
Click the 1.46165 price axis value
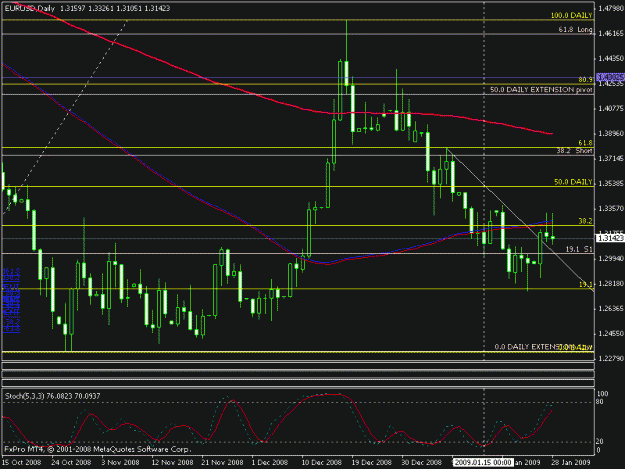(x=611, y=33)
